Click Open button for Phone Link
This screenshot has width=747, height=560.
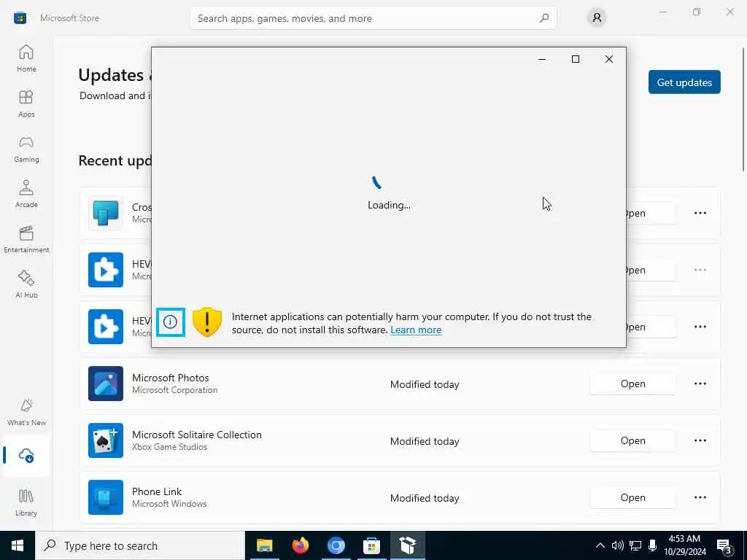tap(632, 497)
